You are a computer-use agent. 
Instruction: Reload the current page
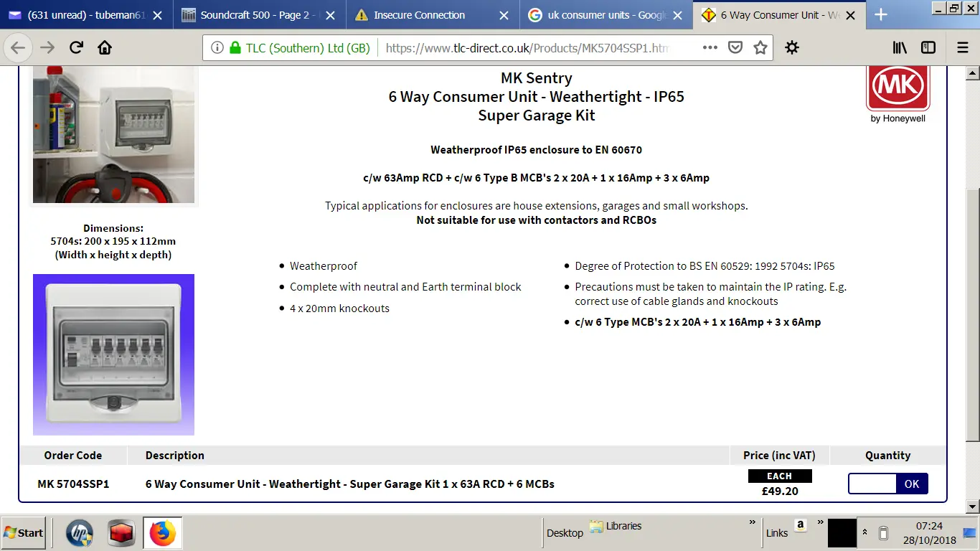click(x=76, y=48)
